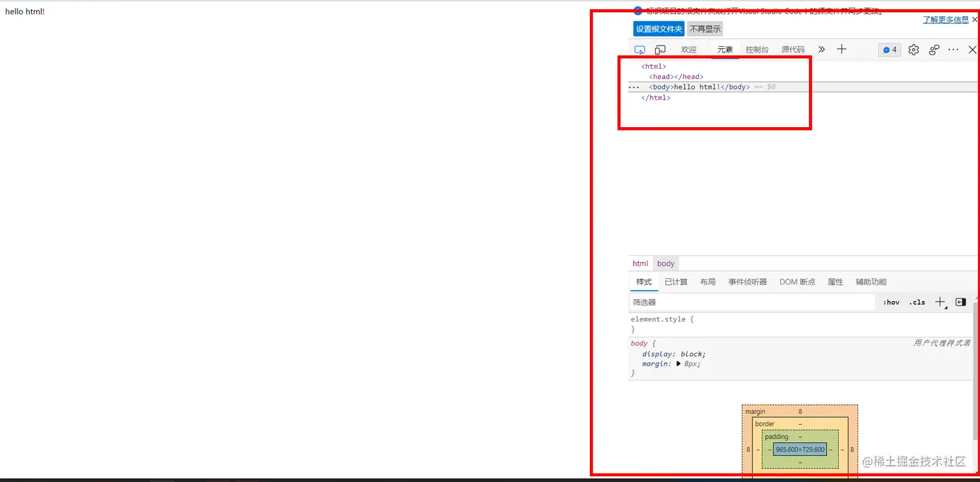Switch to the 控制台 tab

click(x=757, y=50)
